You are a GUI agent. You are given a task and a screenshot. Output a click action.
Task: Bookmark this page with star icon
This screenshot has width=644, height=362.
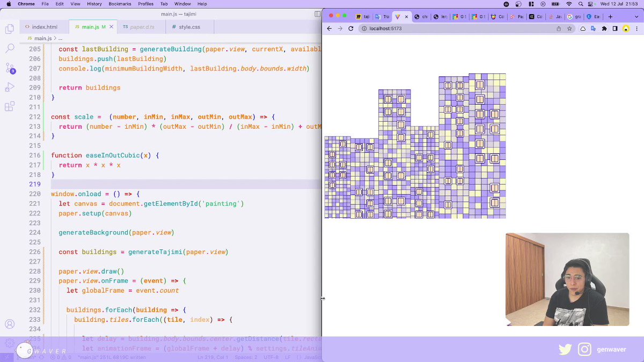(569, 28)
